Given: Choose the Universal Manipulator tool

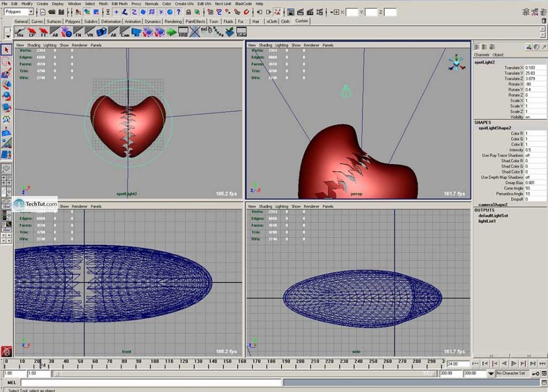Looking at the screenshot, I should [x=6, y=119].
